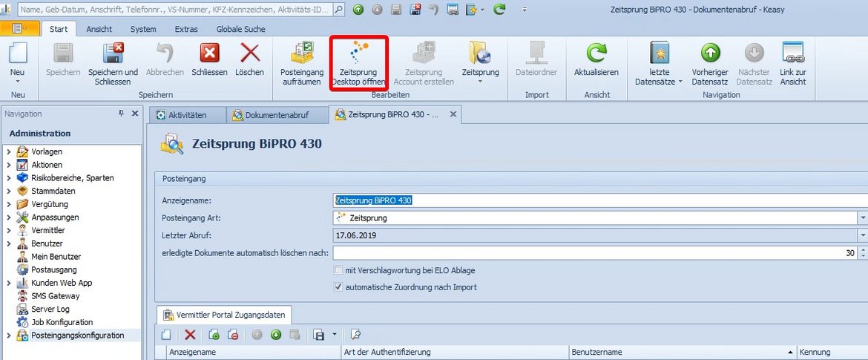Viewport: 868px width, 360px height.
Task: Click the global search input field
Action: pyautogui.click(x=176, y=10)
